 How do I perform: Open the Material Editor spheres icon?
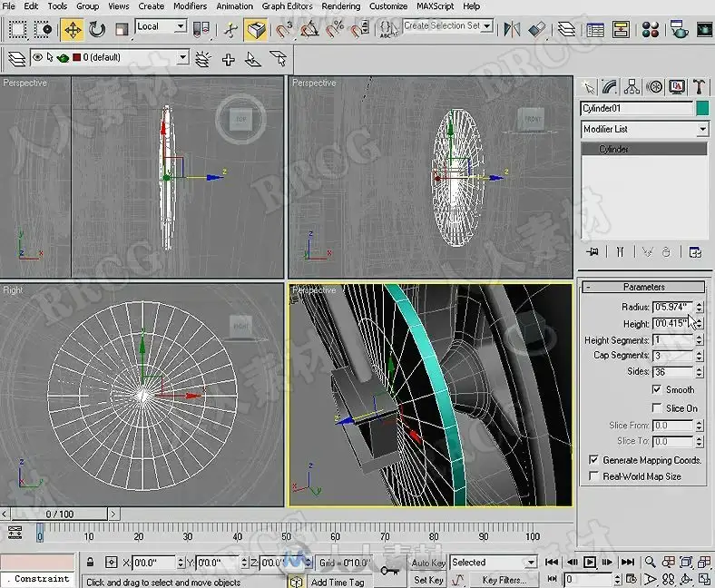(x=650, y=29)
